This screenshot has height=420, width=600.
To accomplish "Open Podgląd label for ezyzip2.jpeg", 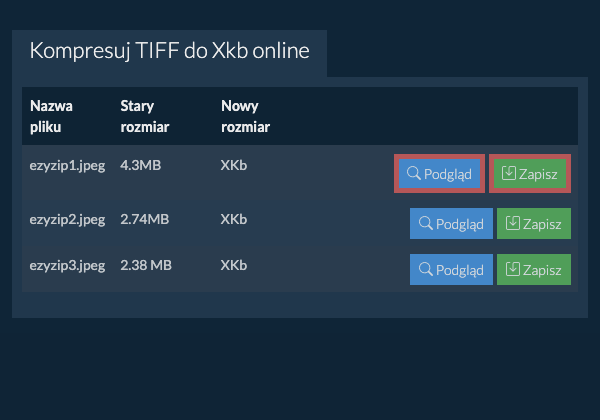I will pyautogui.click(x=461, y=224).
